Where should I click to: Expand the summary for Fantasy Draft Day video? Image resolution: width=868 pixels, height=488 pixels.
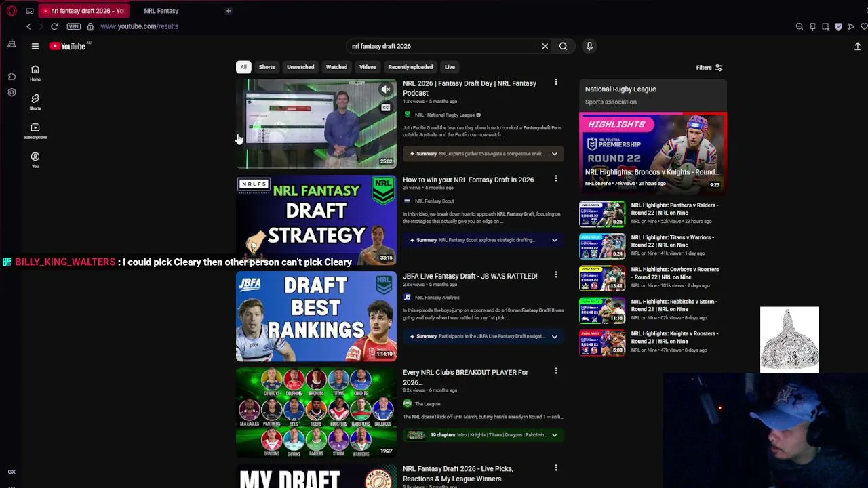click(x=554, y=154)
